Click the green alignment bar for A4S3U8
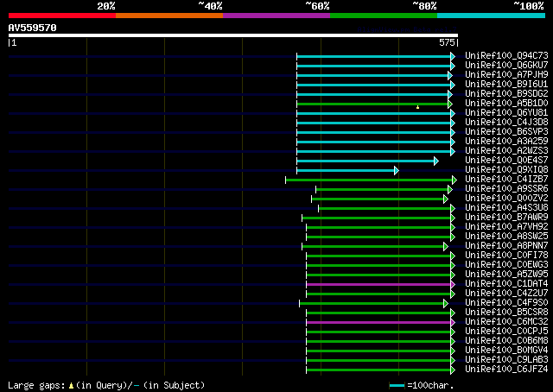The width and height of the screenshot is (553, 392). (385, 209)
